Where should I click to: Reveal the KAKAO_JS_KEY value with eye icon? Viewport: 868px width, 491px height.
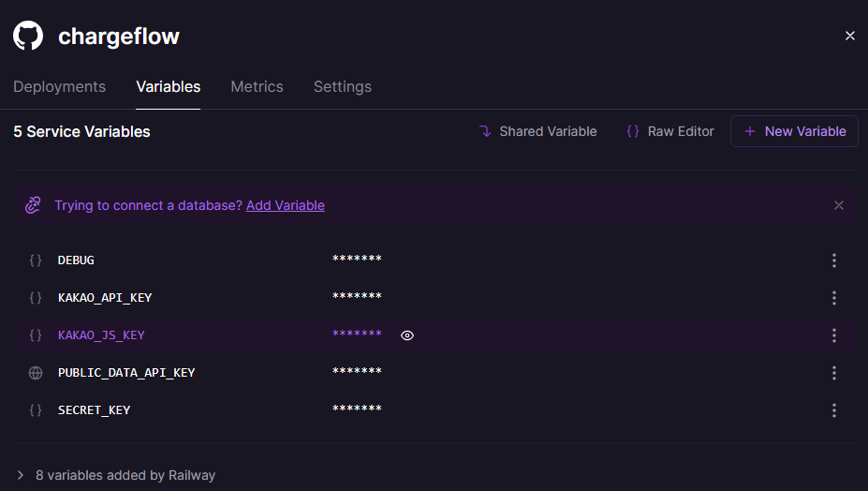407,335
